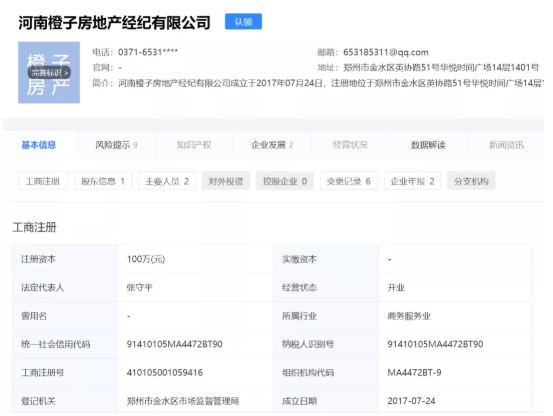Click registration number 410105001059416

(x=165, y=373)
